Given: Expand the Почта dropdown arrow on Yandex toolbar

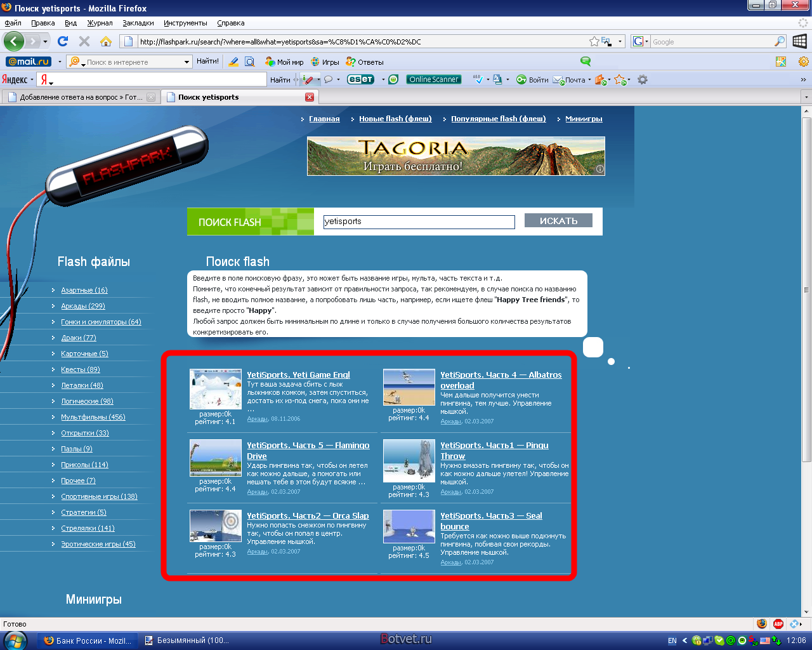Looking at the screenshot, I should tap(589, 79).
